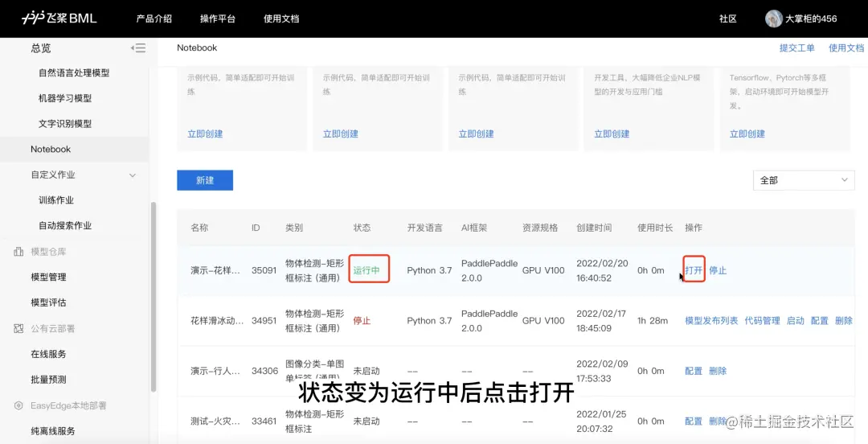Click the sidebar vertical scrollbar
The height and width of the screenshot is (444, 868).
click(x=154, y=297)
